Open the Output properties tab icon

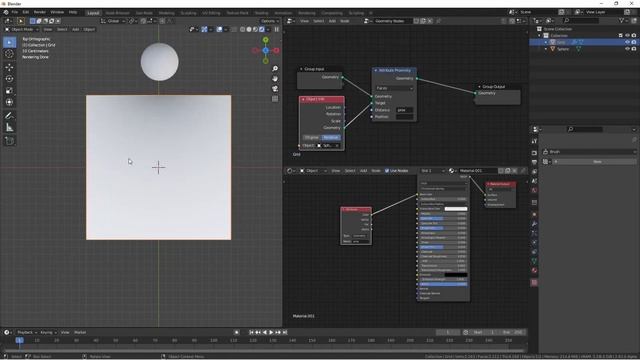(534, 162)
